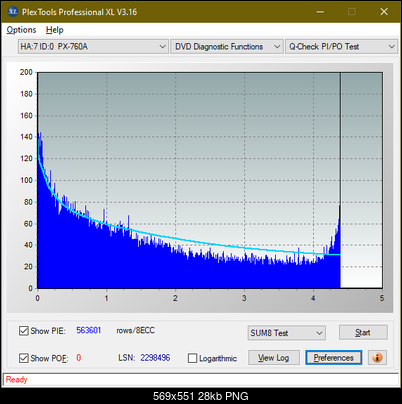Click the orange info icon button
The image size is (402, 404).
point(377,358)
